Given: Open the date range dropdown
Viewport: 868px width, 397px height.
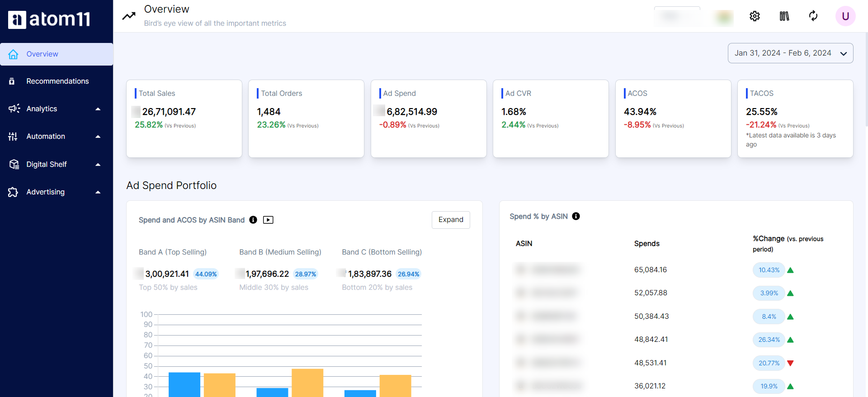Looking at the screenshot, I should click(x=790, y=53).
